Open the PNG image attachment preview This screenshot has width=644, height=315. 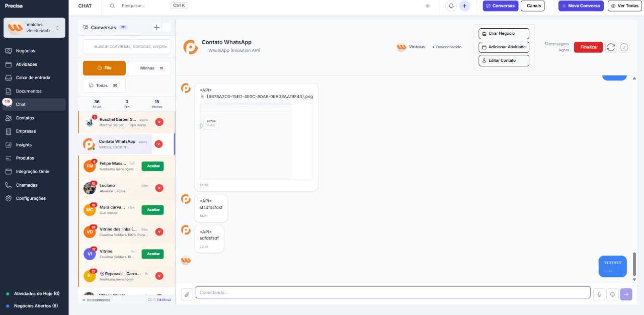[256, 141]
